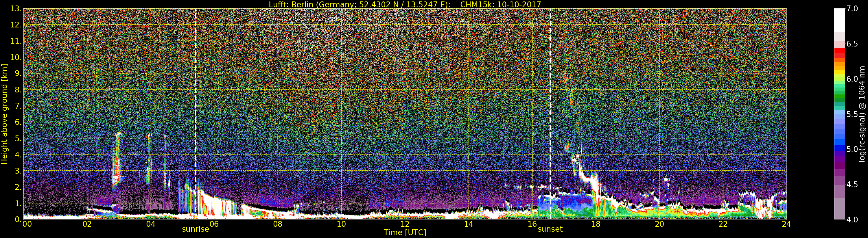
Task: Click the '3.' height tick label
Action: [x=18, y=171]
